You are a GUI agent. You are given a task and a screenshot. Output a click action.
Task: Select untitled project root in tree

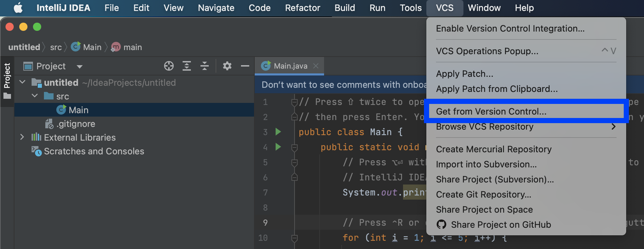pyautogui.click(x=134, y=82)
